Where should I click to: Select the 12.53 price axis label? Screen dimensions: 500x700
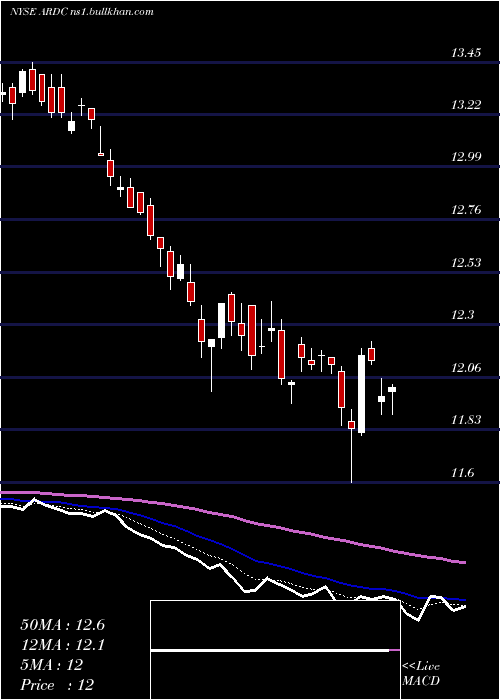[x=466, y=262]
